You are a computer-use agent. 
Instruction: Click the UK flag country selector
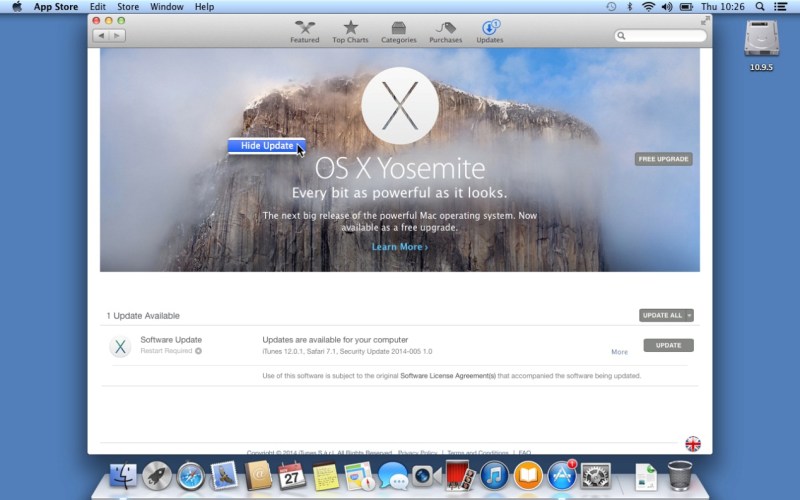click(x=693, y=444)
